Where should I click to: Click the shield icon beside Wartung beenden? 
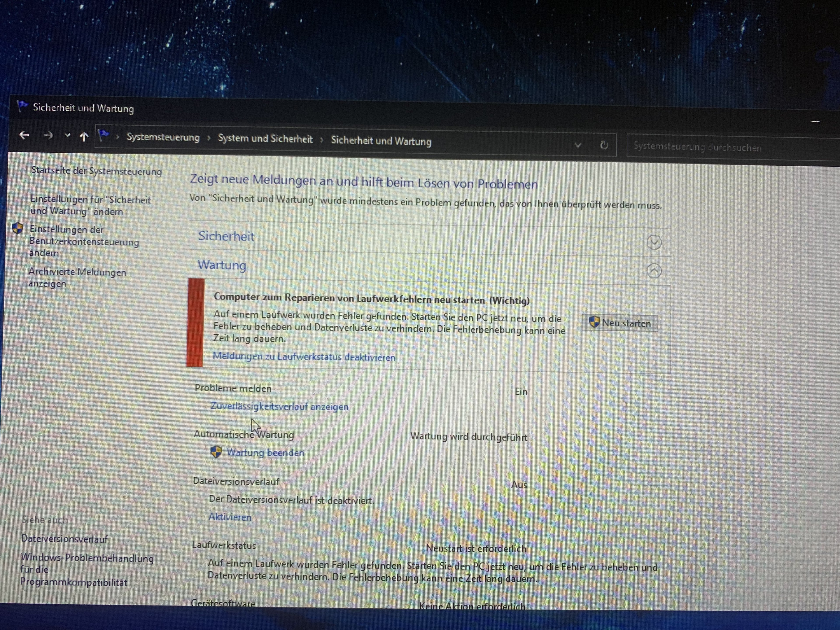coord(216,452)
